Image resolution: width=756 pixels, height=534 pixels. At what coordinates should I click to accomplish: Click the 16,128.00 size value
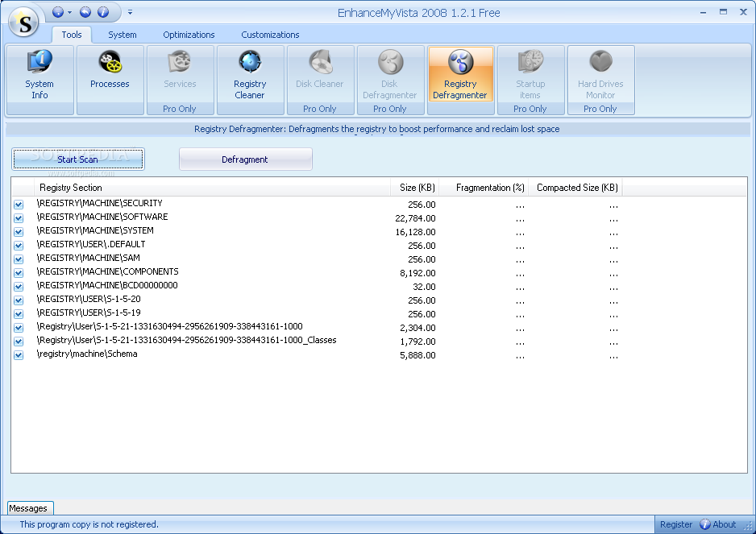pyautogui.click(x=415, y=232)
